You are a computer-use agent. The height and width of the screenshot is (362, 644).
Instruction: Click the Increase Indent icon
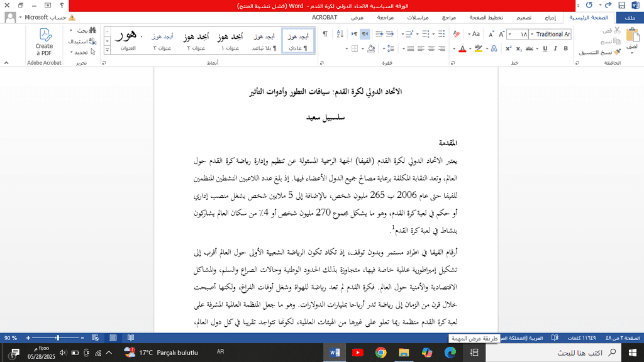[379, 34]
